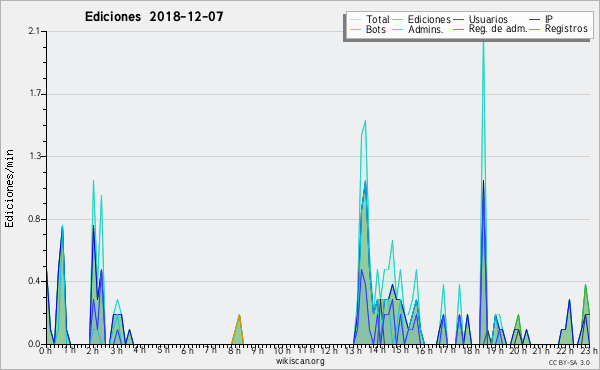This screenshot has width=600, height=370.
Task: Click the '0.4' y-axis value
Action: [34, 281]
